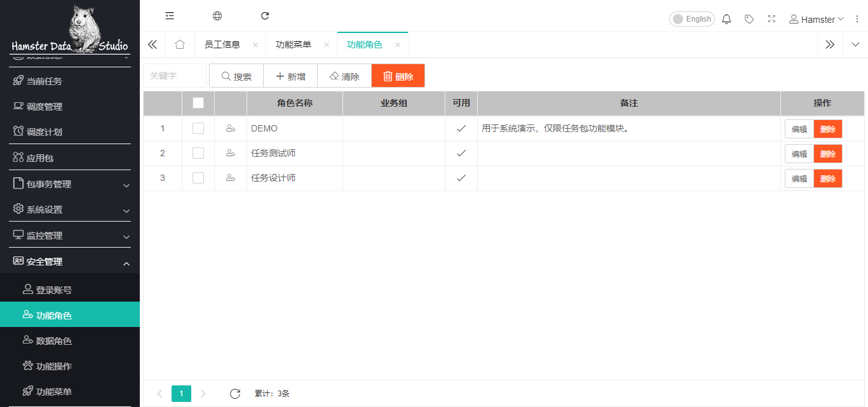Select the DEMO role checkbox
The height and width of the screenshot is (407, 868).
198,128
